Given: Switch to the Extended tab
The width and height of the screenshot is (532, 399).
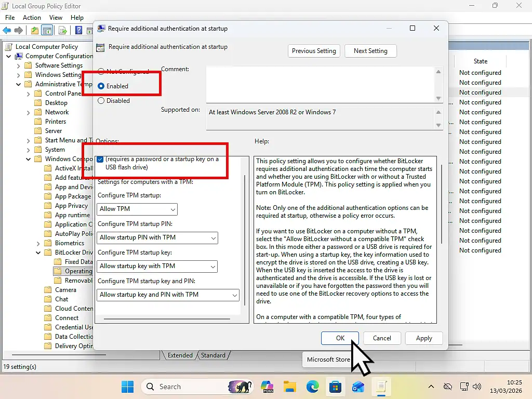Looking at the screenshot, I should coord(179,355).
